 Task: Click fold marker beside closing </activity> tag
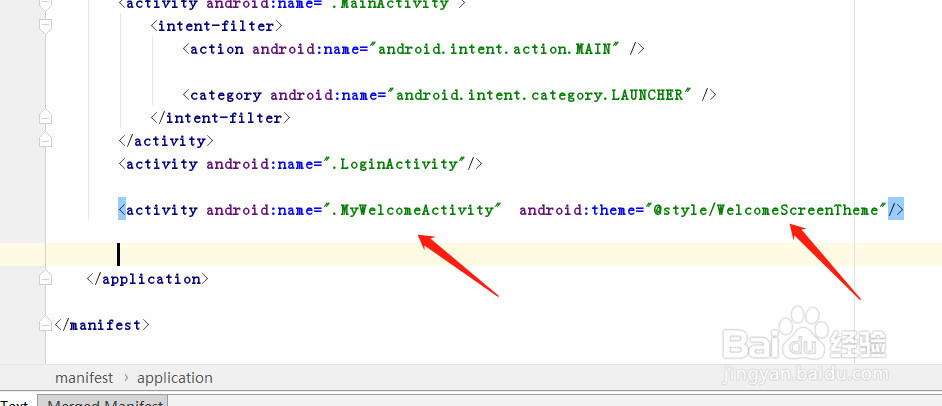[45, 141]
